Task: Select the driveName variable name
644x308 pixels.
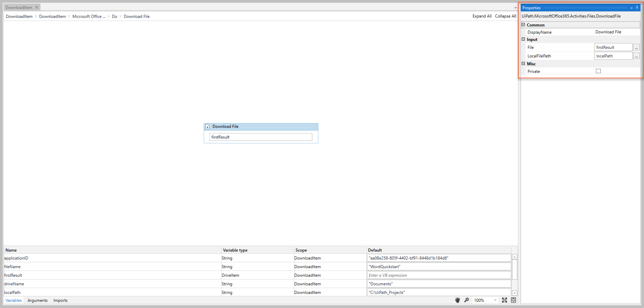Action: coord(14,284)
